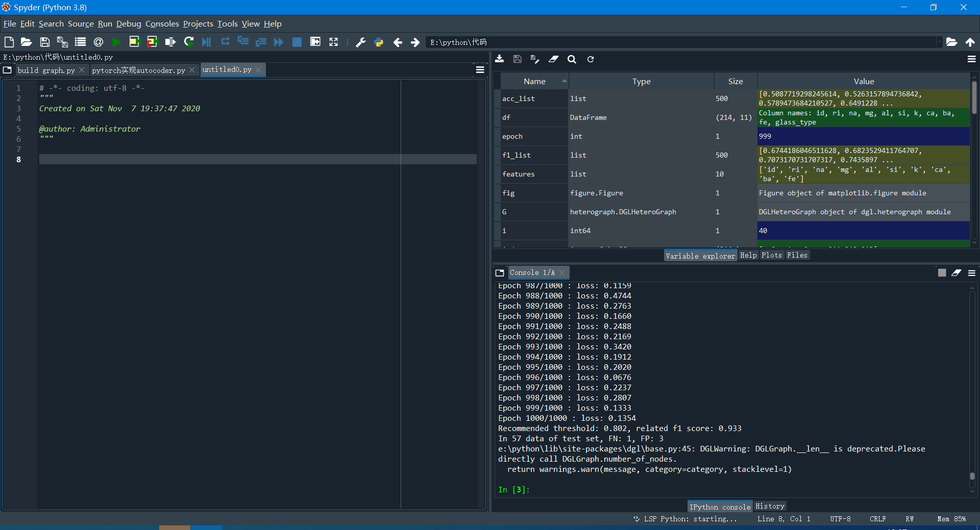
Task: Close the untitled0.py tab
Action: [x=259, y=70]
